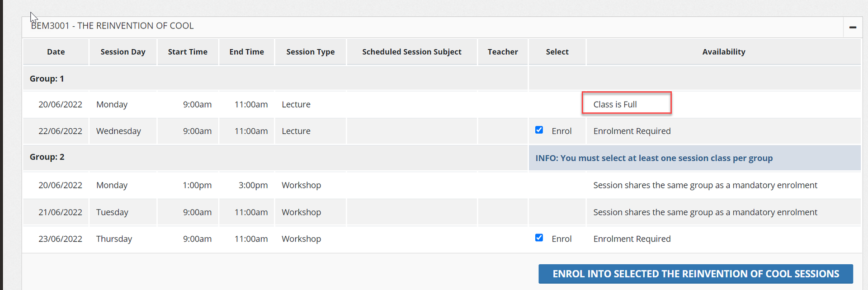The height and width of the screenshot is (290, 868).
Task: Select the End Time column header
Action: click(x=246, y=52)
